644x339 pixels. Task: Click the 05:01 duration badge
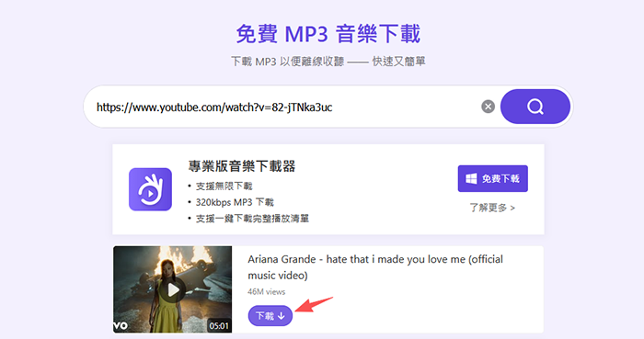[x=219, y=326]
